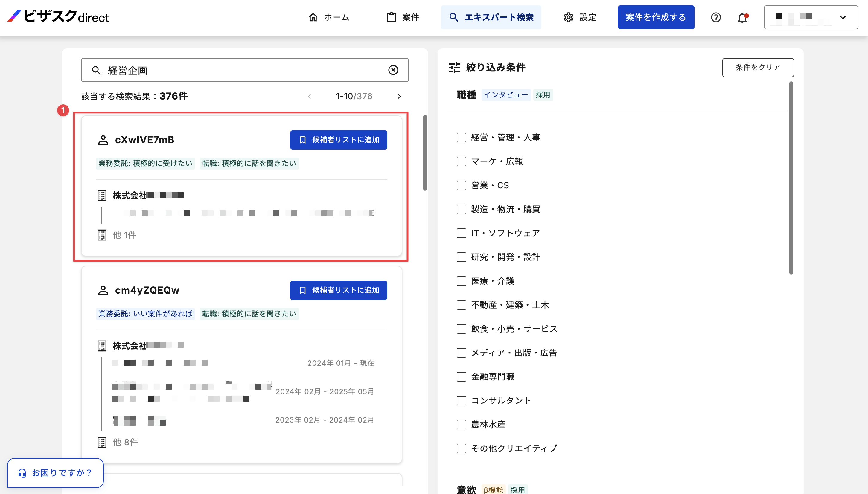This screenshot has height=494, width=868.
Task: Check the 製造・物流・購買 checkbox
Action: 462,209
